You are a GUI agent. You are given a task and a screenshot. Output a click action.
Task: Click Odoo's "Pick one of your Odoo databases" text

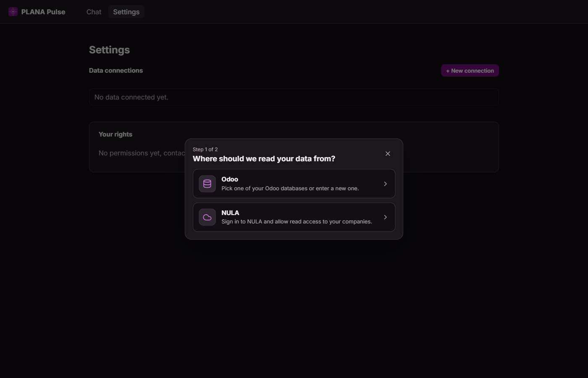tap(290, 188)
